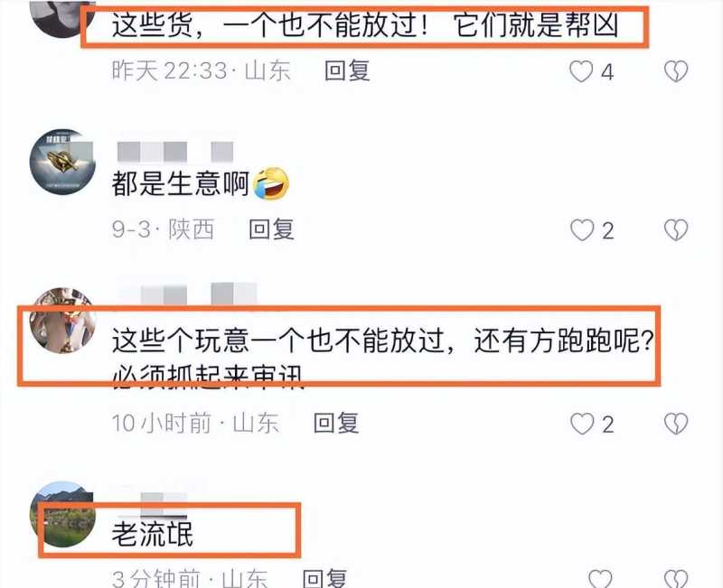Open blurred username above 这些个玩意 comment
Viewport: 723px width, 588px height.
point(187,294)
